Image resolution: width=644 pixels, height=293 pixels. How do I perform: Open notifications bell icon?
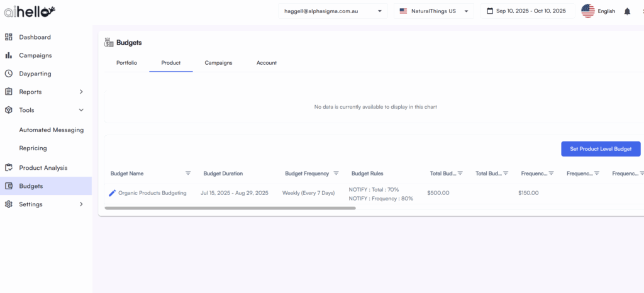(x=627, y=11)
